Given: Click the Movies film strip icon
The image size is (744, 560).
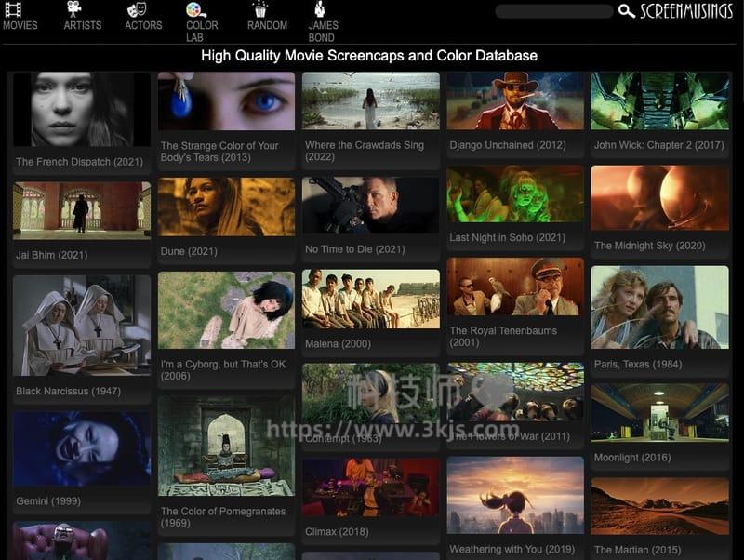Looking at the screenshot, I should pos(14,9).
